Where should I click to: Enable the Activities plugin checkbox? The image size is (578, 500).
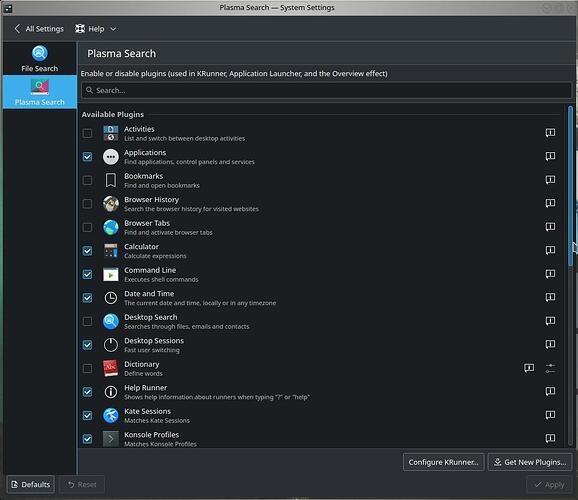pyautogui.click(x=87, y=133)
